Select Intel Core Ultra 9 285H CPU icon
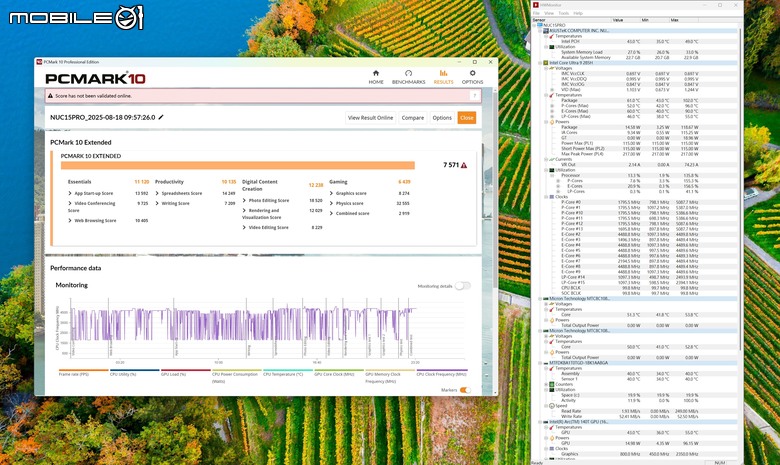The width and height of the screenshot is (780, 465). coord(546,63)
